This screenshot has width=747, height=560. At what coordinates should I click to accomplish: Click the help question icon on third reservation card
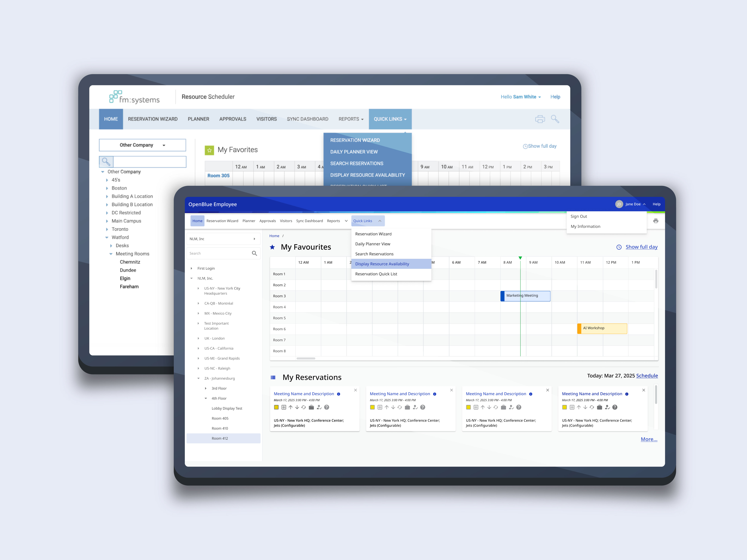[x=519, y=407]
